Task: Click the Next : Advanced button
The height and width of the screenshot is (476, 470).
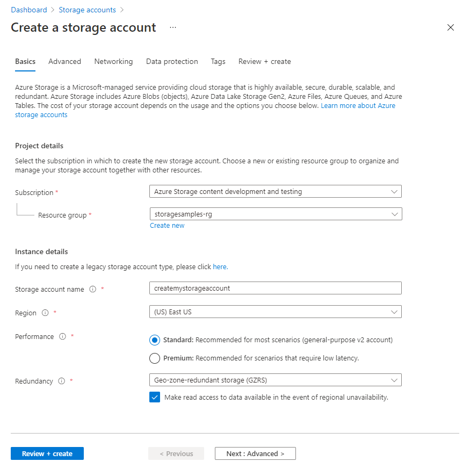Action: pyautogui.click(x=255, y=453)
